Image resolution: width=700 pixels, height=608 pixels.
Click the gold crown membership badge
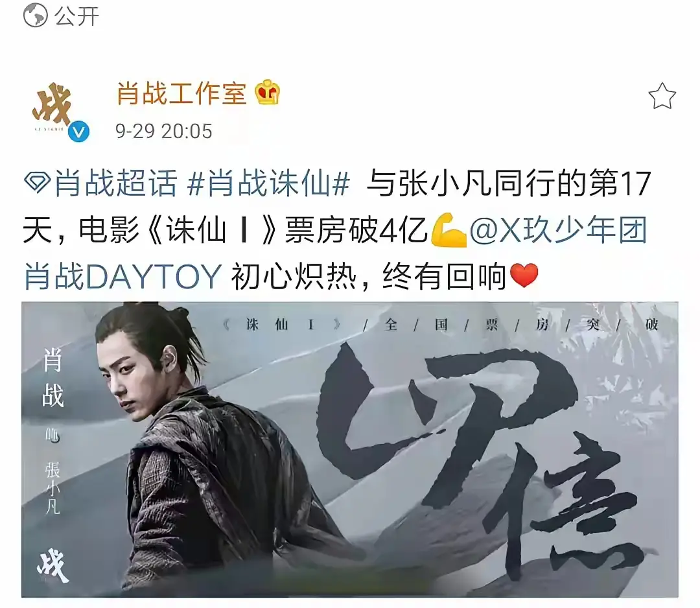click(x=268, y=93)
